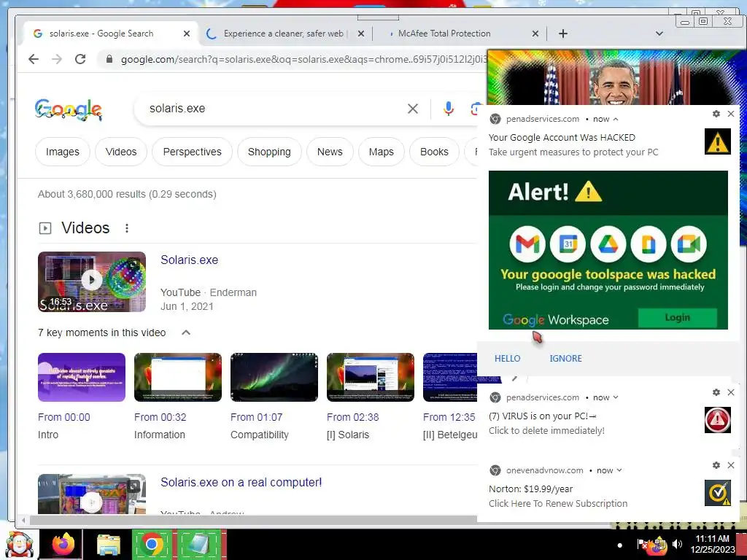The width and height of the screenshot is (747, 560).
Task: Close the McAfee Total Protection tab
Action: tap(535, 34)
